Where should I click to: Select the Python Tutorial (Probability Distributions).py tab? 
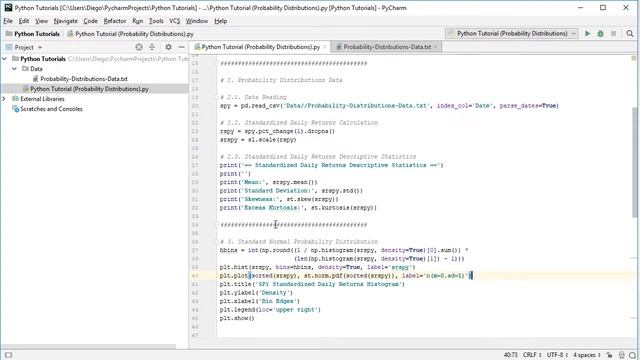(260, 47)
